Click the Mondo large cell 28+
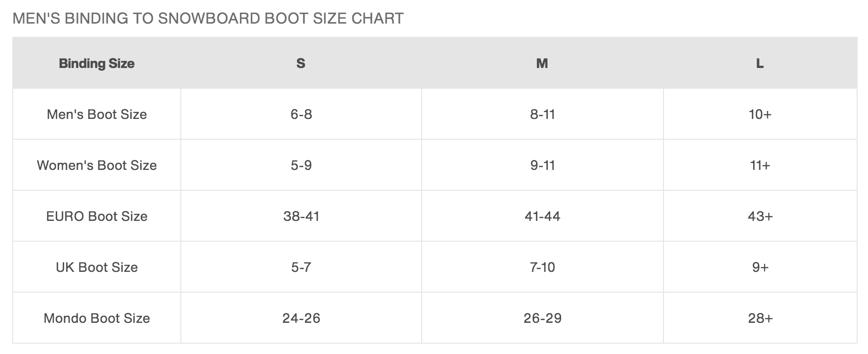The width and height of the screenshot is (868, 354). (x=760, y=318)
